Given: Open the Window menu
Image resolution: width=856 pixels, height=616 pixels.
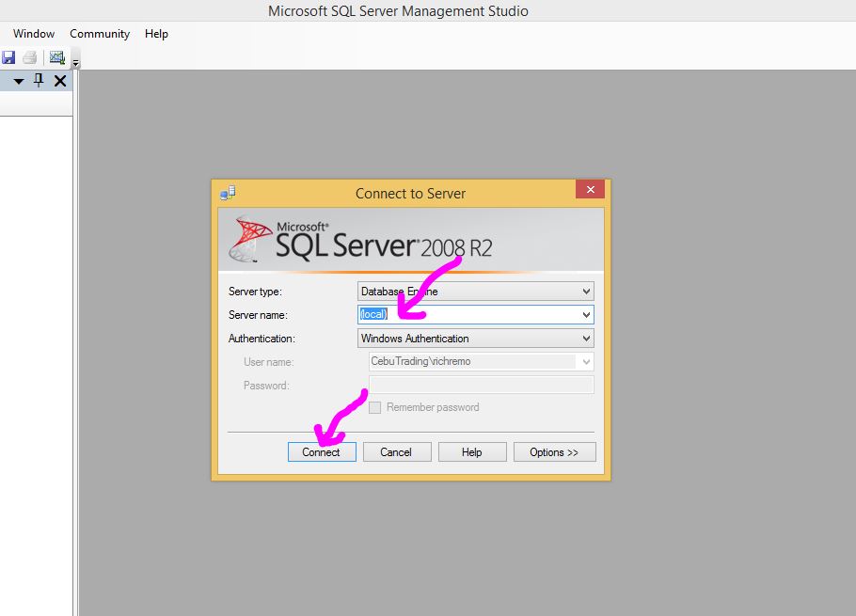Looking at the screenshot, I should [34, 34].
